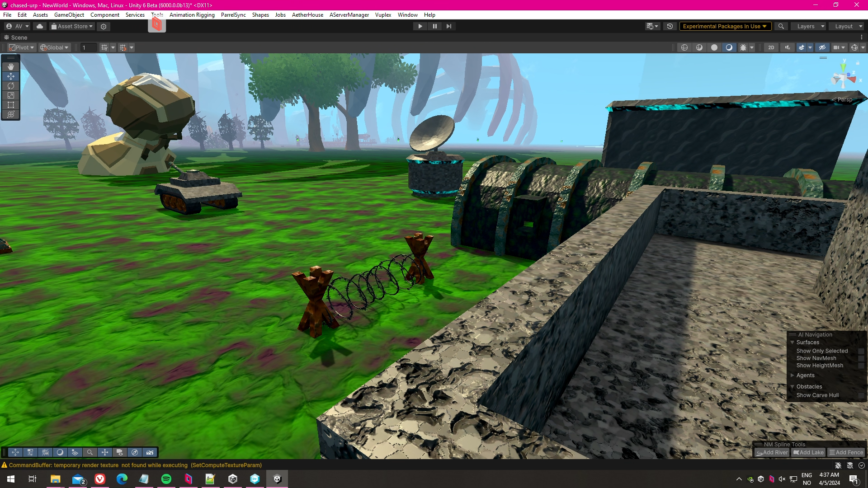
Task: Open the Animation Rigging menu
Action: coord(192,15)
